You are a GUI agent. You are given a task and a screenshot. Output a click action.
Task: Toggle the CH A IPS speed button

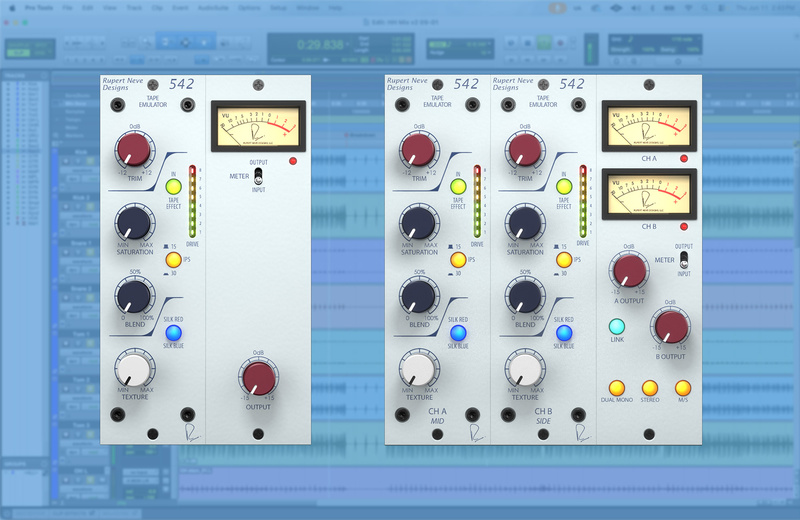458,260
